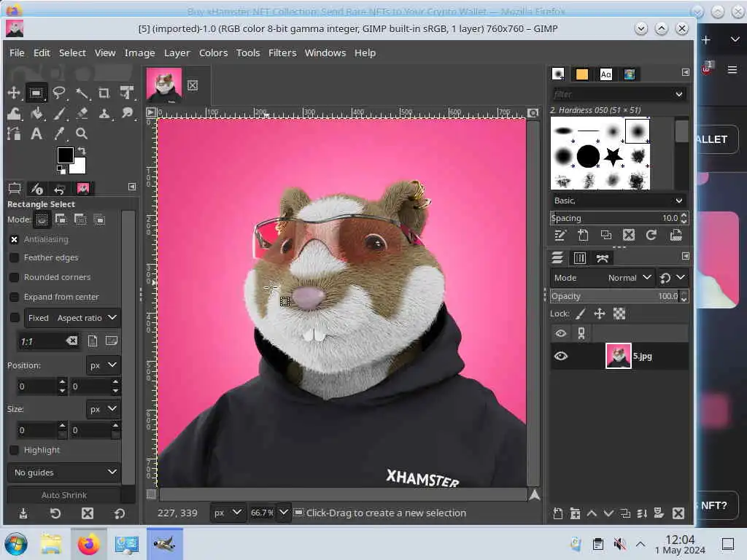This screenshot has width=747, height=560.
Task: Swap foreground and background colors
Action: [x=82, y=150]
